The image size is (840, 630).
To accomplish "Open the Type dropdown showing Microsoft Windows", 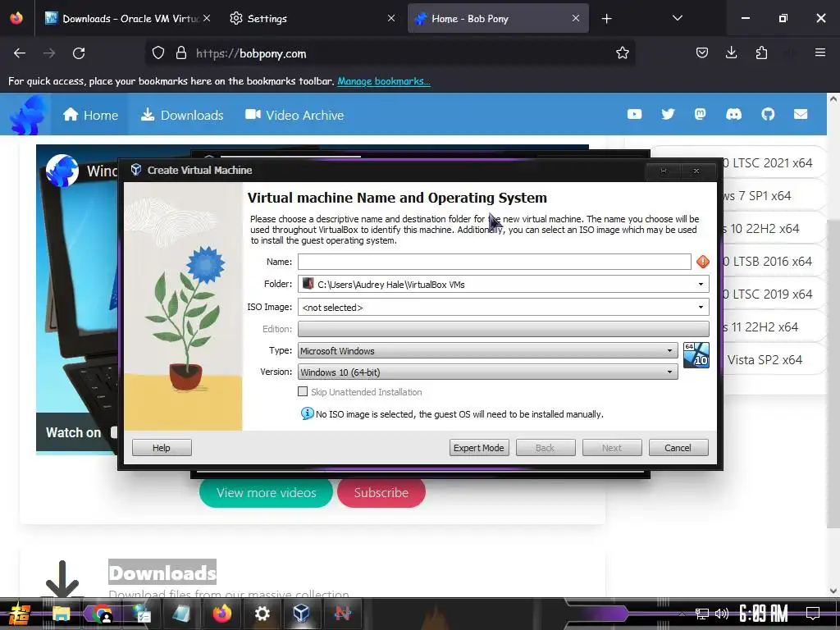I will pyautogui.click(x=487, y=351).
